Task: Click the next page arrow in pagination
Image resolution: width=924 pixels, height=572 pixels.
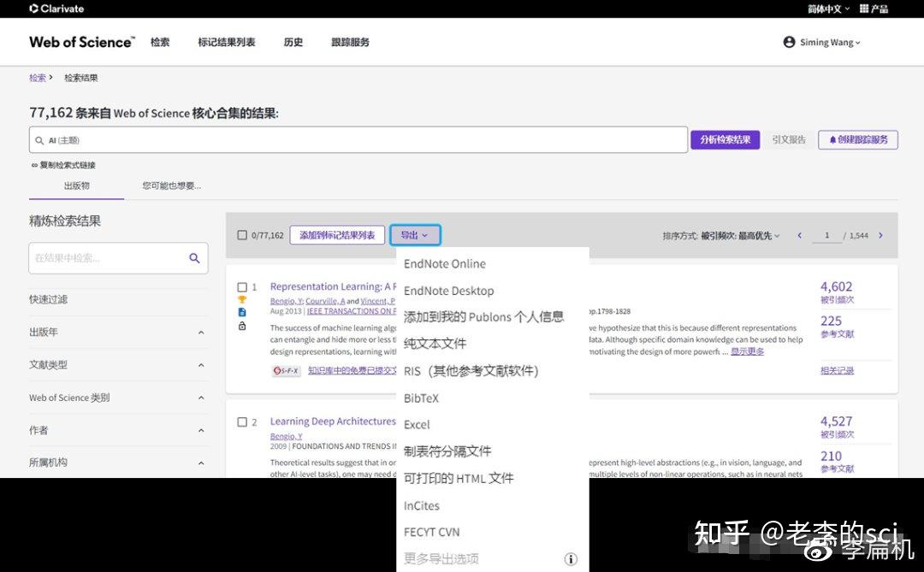Action: point(880,235)
